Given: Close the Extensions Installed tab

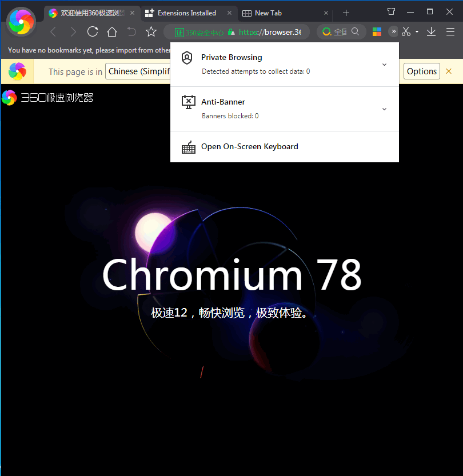Looking at the screenshot, I should click(230, 13).
